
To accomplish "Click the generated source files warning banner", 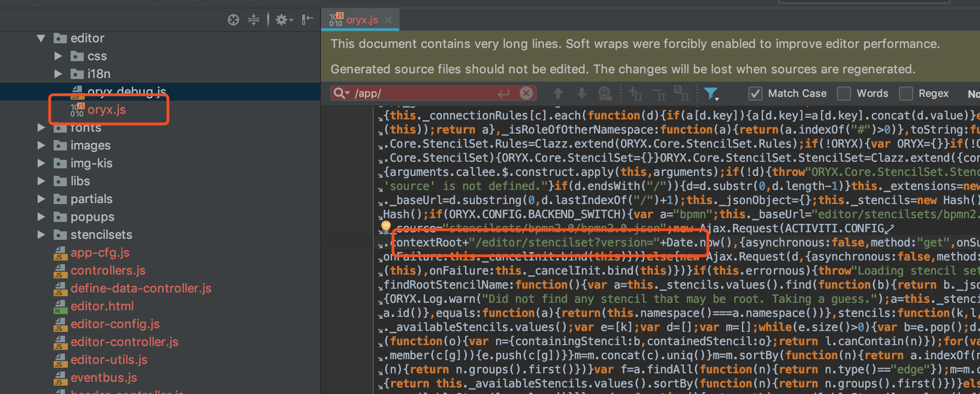I will tap(651, 69).
